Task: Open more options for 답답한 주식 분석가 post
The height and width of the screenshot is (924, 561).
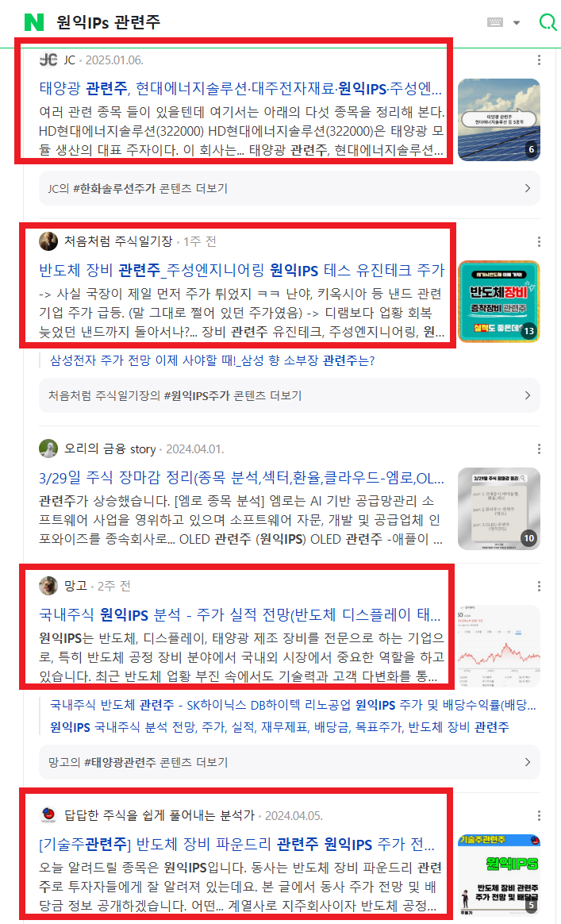Action: coord(540,815)
